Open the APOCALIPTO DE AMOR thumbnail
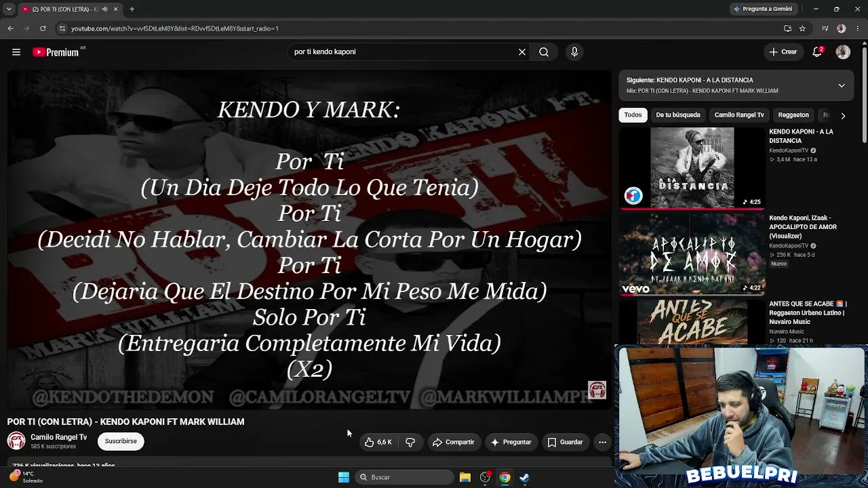 coord(692,254)
